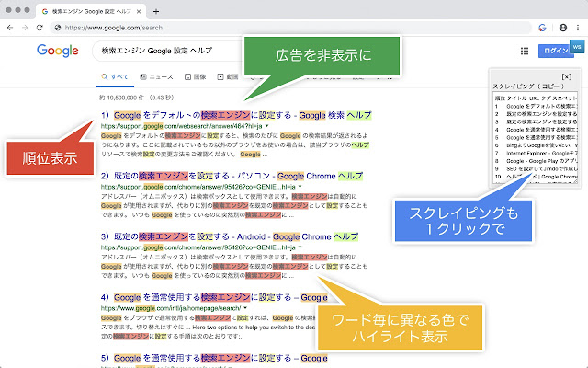Click scraping row 8 Google - Google Play

tap(536, 161)
